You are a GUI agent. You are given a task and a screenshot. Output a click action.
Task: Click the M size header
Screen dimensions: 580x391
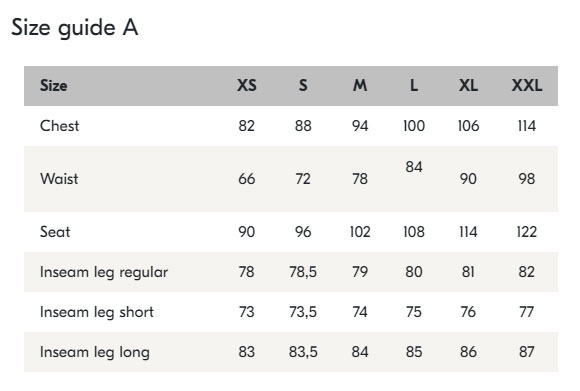pos(360,86)
